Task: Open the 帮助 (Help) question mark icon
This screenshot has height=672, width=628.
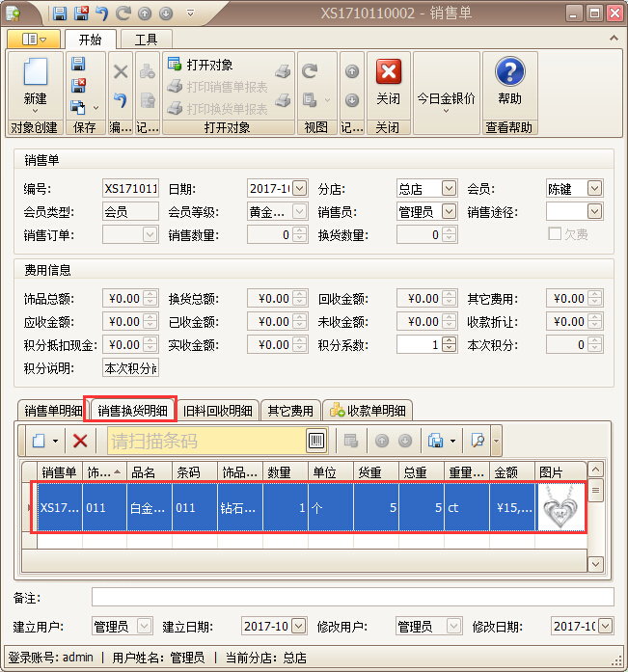Action: (509, 76)
